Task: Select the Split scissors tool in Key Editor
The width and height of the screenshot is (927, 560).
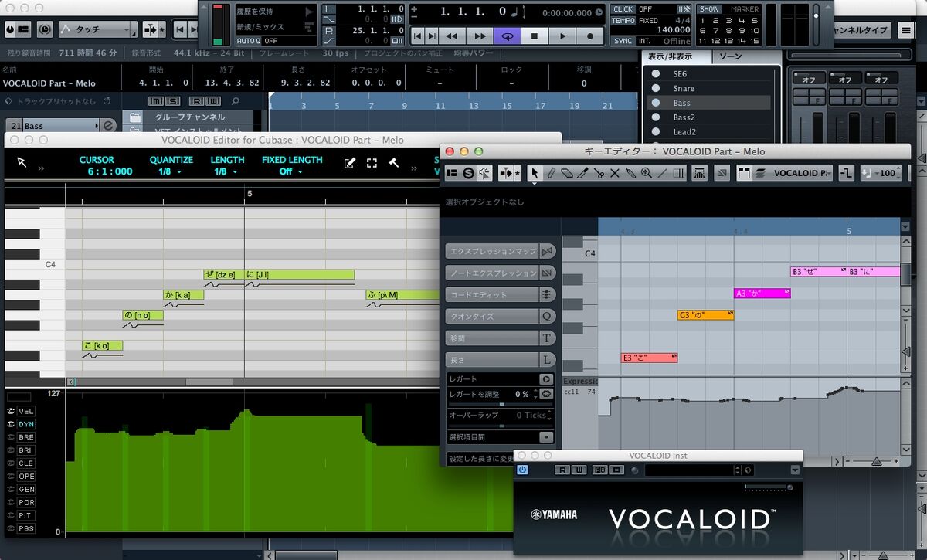Action: pos(599,174)
